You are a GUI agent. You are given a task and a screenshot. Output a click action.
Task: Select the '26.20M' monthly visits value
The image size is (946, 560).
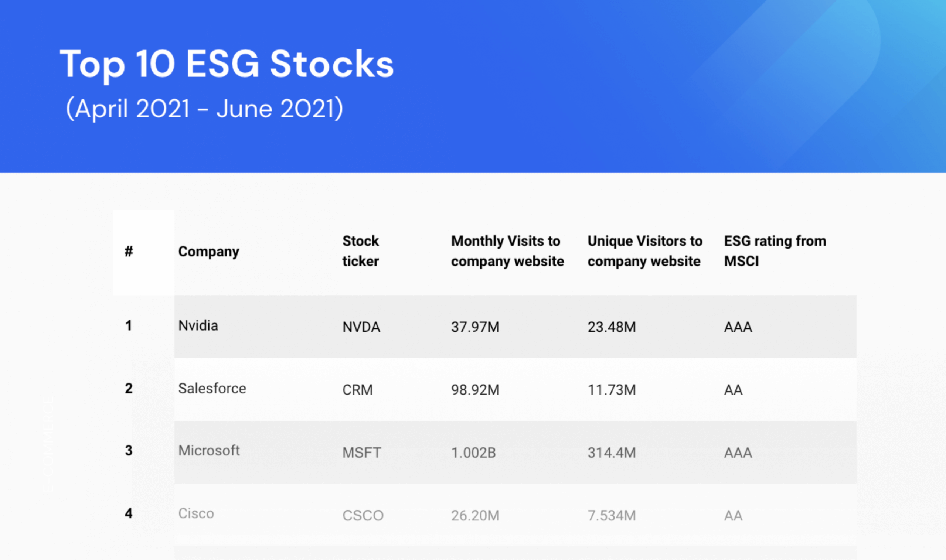475,515
